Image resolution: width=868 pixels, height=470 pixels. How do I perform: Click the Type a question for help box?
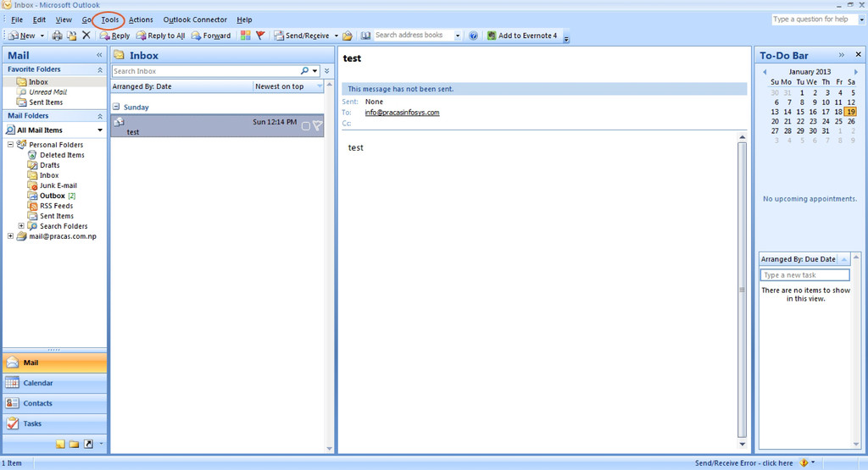(x=815, y=19)
